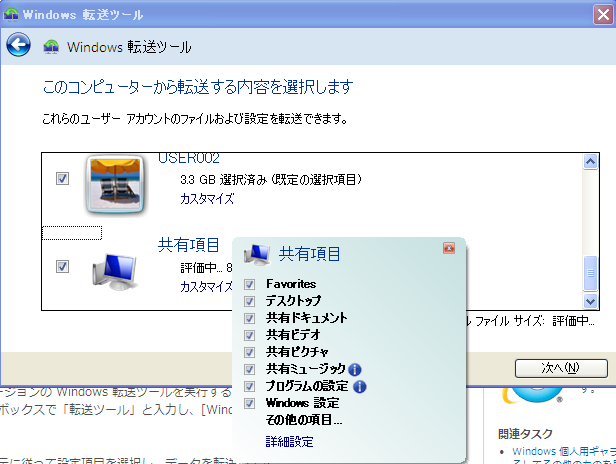Open info icon next to 共有ミュージック

[x=355, y=369]
